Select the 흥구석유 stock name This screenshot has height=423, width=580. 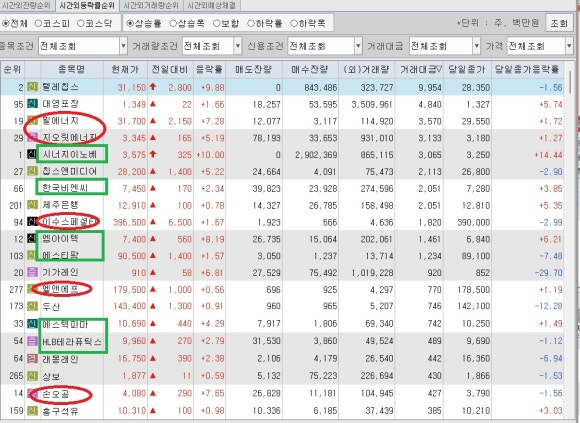(60, 410)
